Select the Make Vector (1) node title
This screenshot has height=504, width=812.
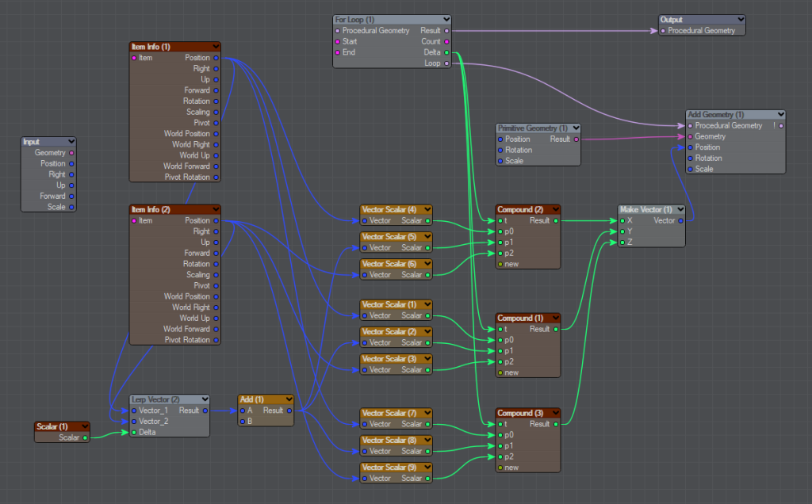point(645,209)
